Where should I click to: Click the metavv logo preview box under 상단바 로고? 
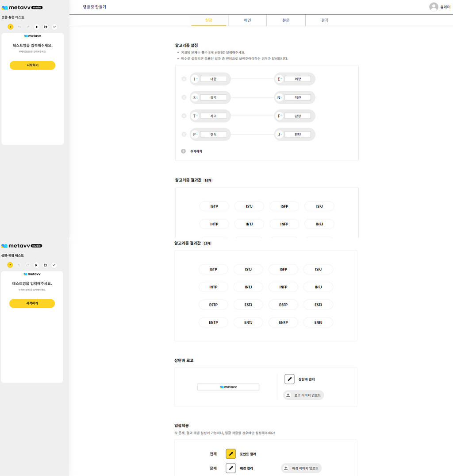click(x=228, y=387)
